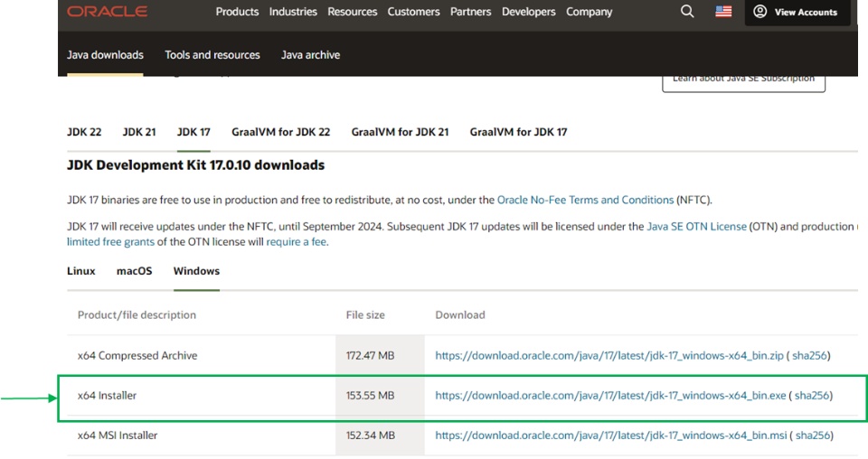Open sha256 link for MSI installer

(x=812, y=436)
